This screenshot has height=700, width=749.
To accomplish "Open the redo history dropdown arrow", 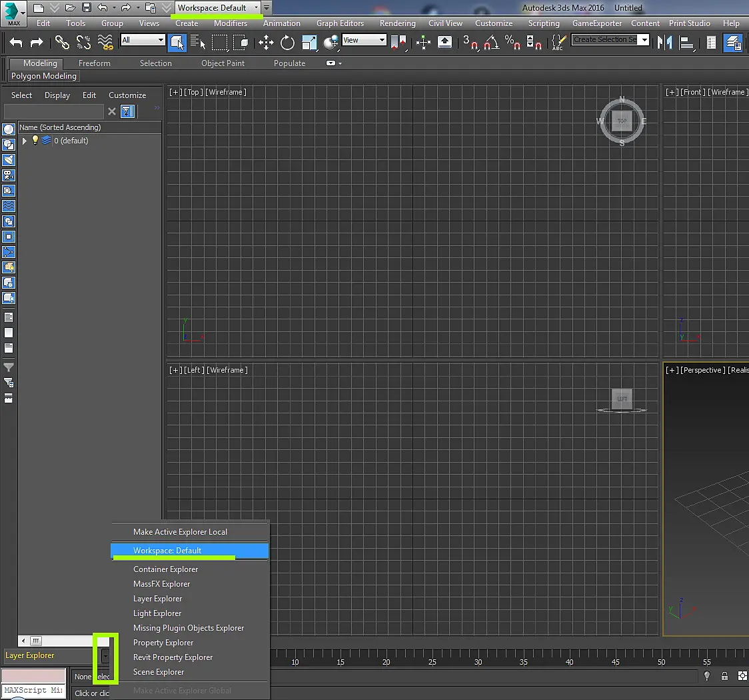I will (138, 7).
